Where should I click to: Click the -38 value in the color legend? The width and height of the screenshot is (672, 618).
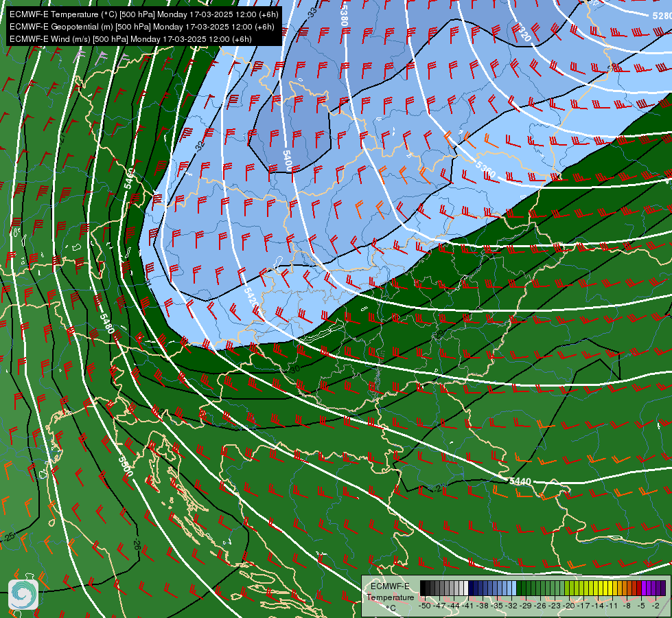[x=483, y=606]
